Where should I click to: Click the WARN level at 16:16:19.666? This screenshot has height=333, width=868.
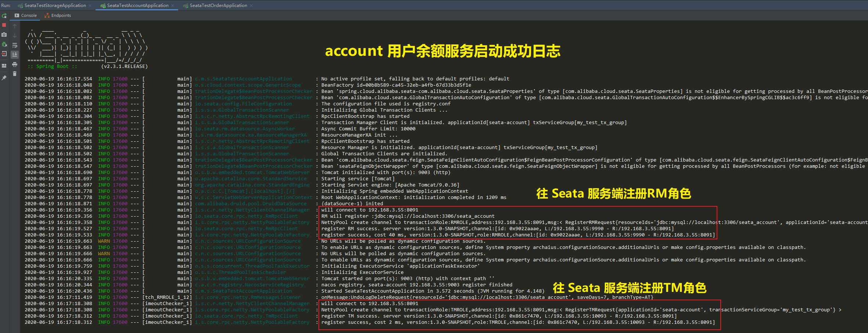pos(104,254)
